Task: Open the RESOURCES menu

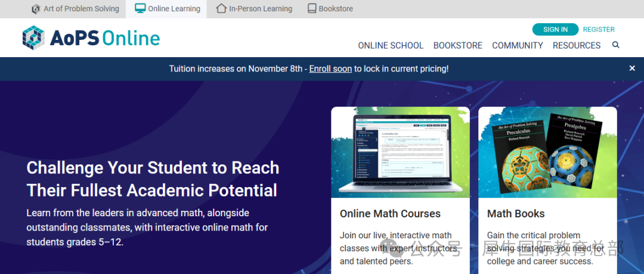Action: point(577,45)
